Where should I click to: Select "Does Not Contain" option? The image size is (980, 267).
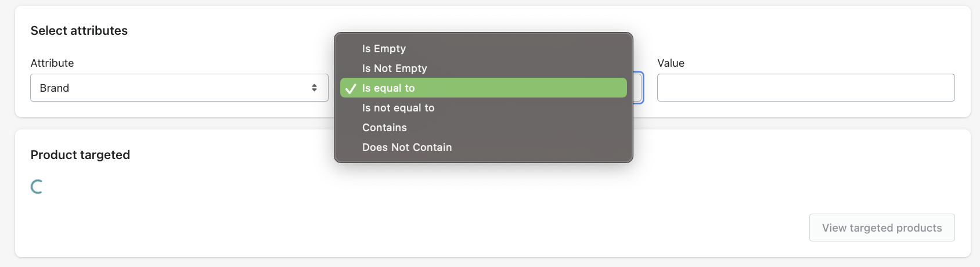point(406,147)
